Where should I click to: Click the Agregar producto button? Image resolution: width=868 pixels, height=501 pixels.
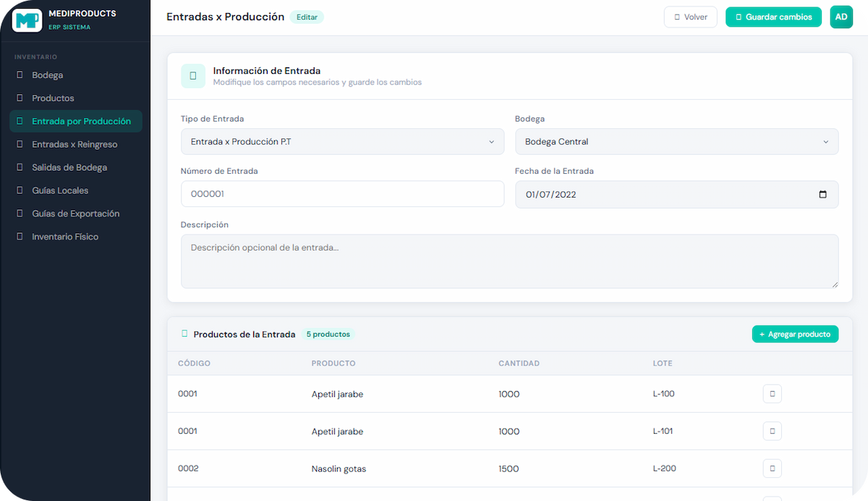point(795,334)
